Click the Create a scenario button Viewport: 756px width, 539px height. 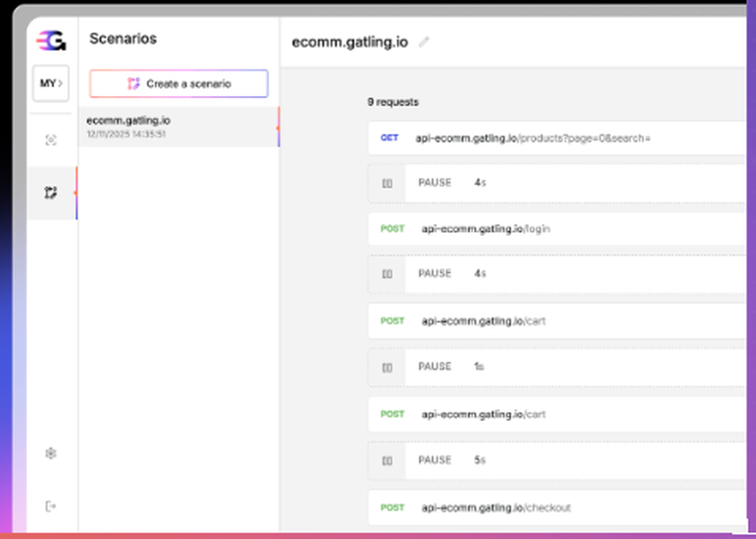[178, 83]
